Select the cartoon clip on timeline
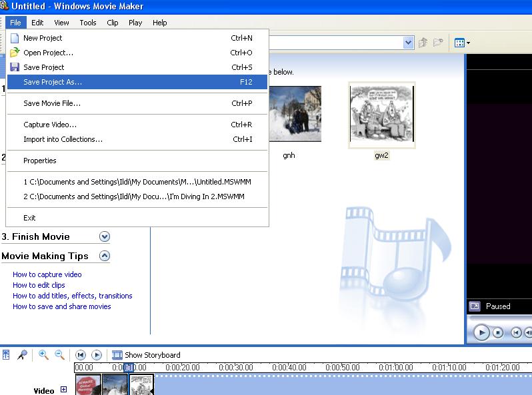 (x=142, y=384)
